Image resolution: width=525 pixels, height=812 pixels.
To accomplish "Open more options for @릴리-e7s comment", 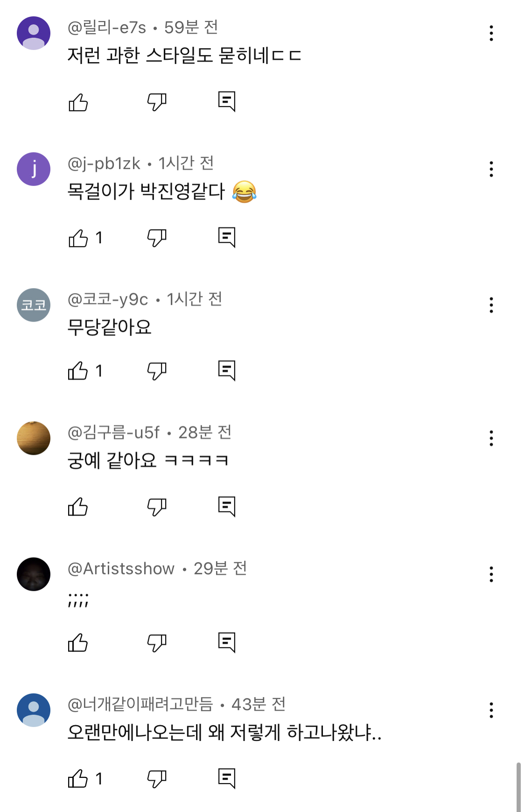I will [491, 33].
